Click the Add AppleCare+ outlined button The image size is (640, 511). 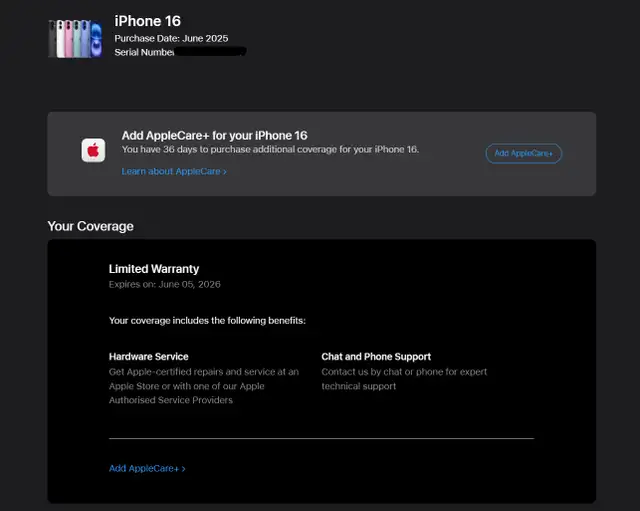click(524, 153)
